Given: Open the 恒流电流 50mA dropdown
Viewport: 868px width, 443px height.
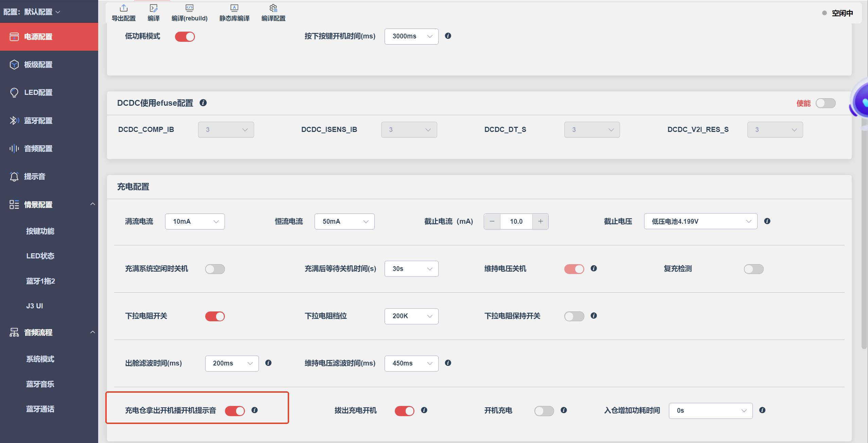Looking at the screenshot, I should 344,221.
